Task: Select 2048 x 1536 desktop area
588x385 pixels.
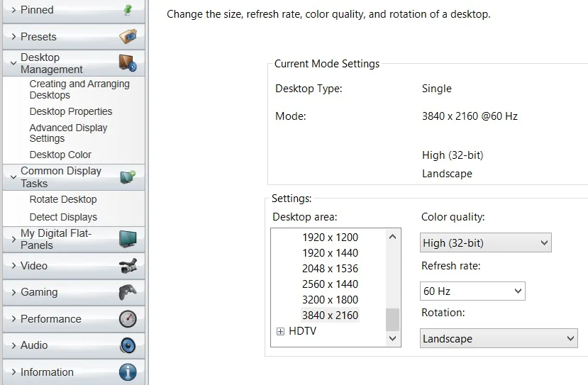Action: pos(330,269)
